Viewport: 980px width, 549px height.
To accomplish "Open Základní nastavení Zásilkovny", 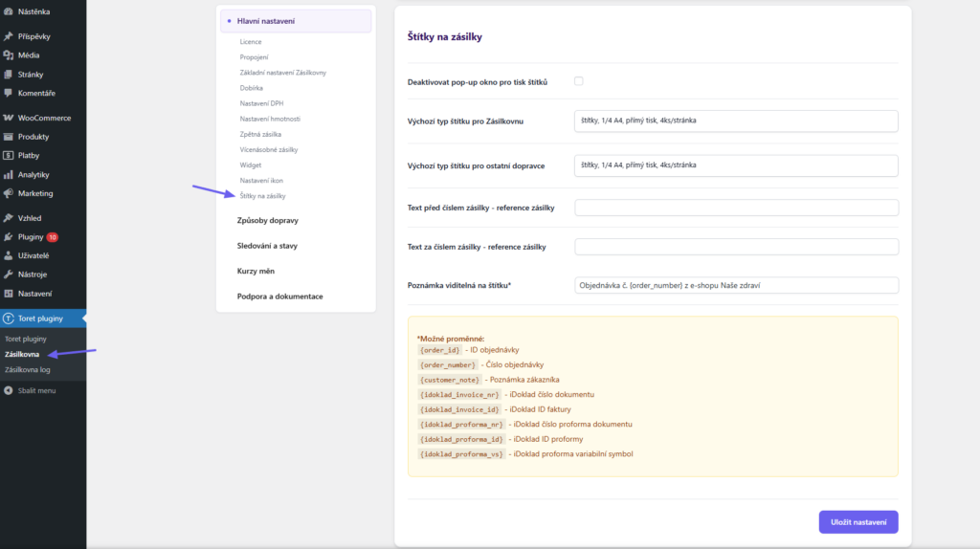I will pyautogui.click(x=283, y=73).
